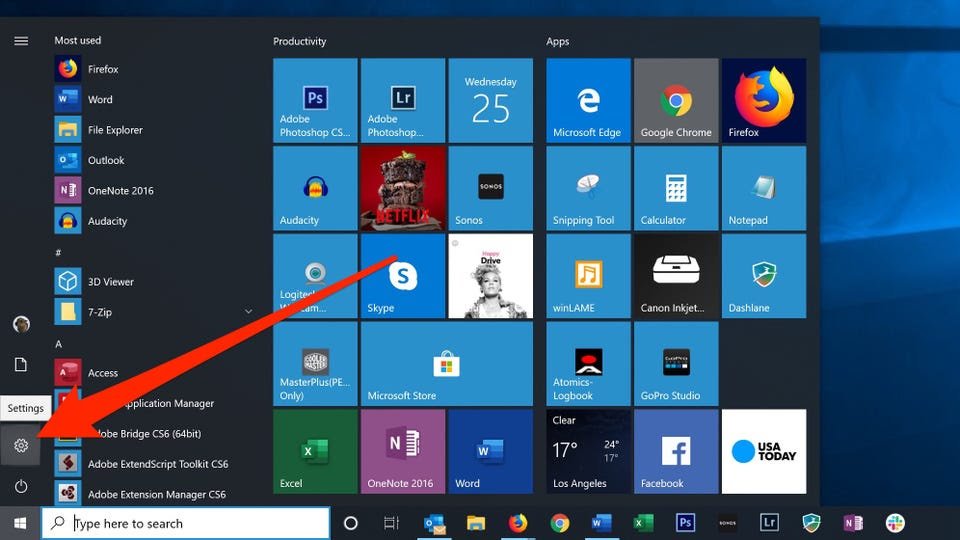Click the Power button icon

pyautogui.click(x=21, y=486)
